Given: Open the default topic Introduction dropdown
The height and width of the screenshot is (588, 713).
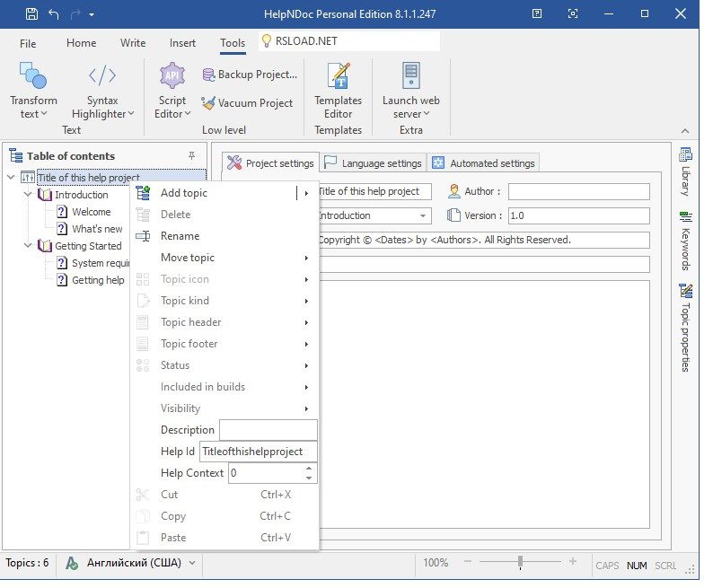Looking at the screenshot, I should [x=423, y=216].
